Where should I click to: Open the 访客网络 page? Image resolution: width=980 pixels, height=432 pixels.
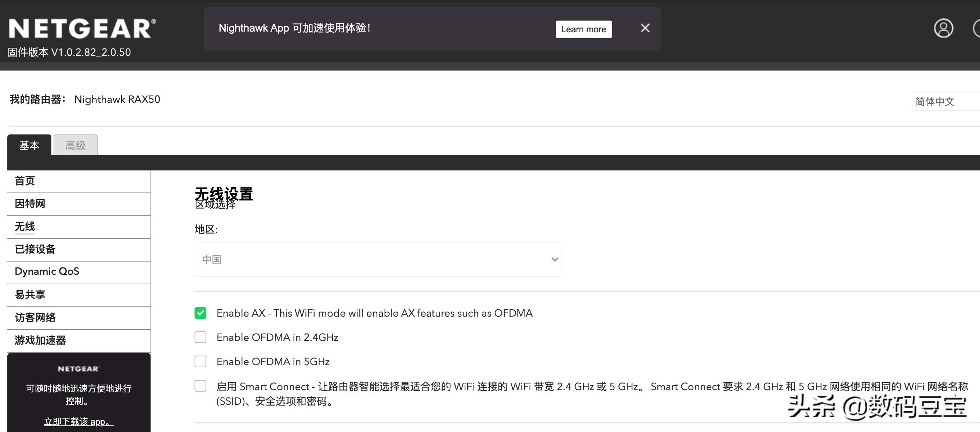click(x=35, y=317)
